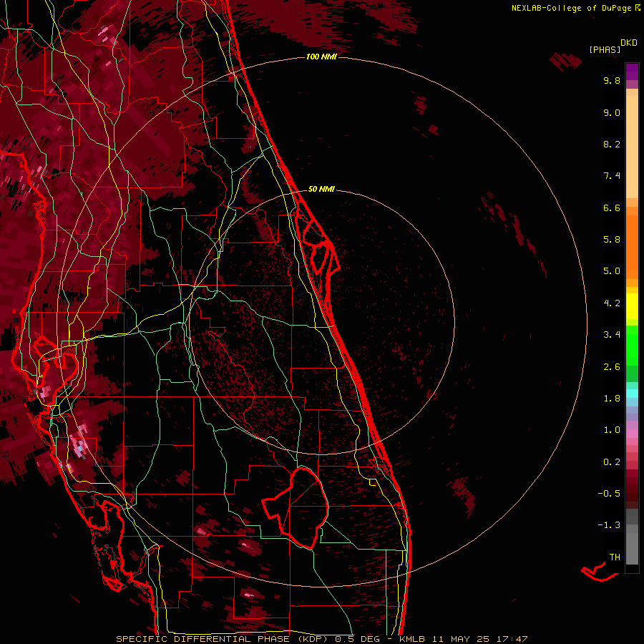Click the 6.6 legend value
The image size is (644, 644).
pos(612,208)
